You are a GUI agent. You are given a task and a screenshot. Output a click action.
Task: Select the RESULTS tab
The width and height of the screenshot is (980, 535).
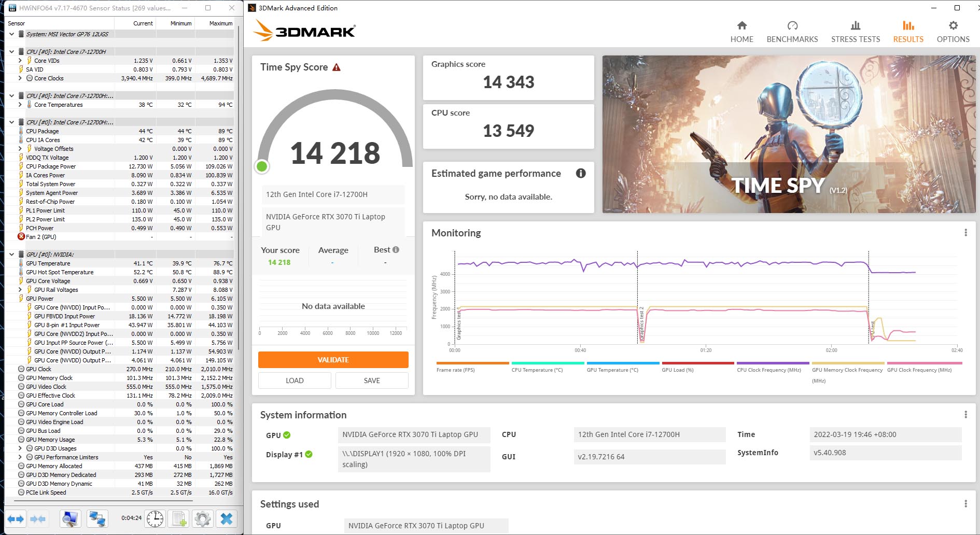pos(908,32)
